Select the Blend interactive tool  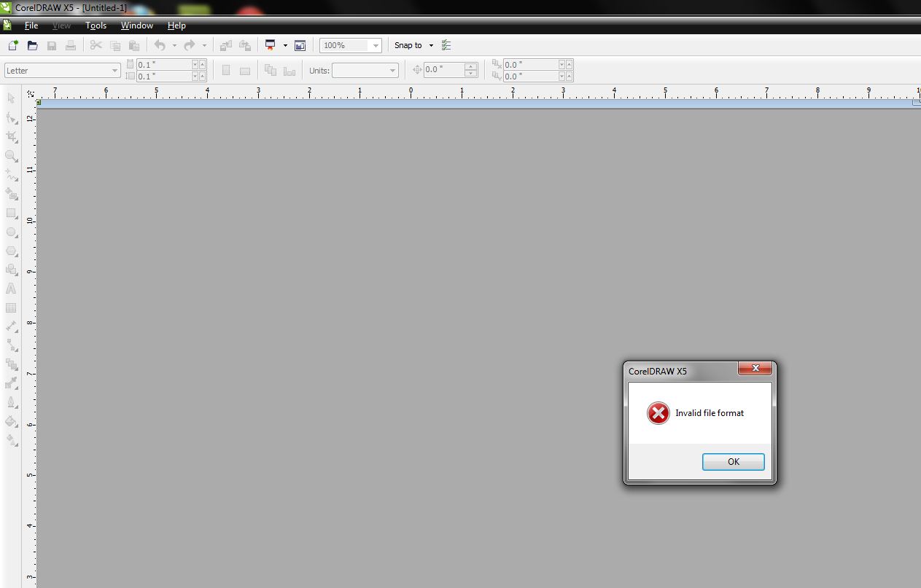point(12,364)
